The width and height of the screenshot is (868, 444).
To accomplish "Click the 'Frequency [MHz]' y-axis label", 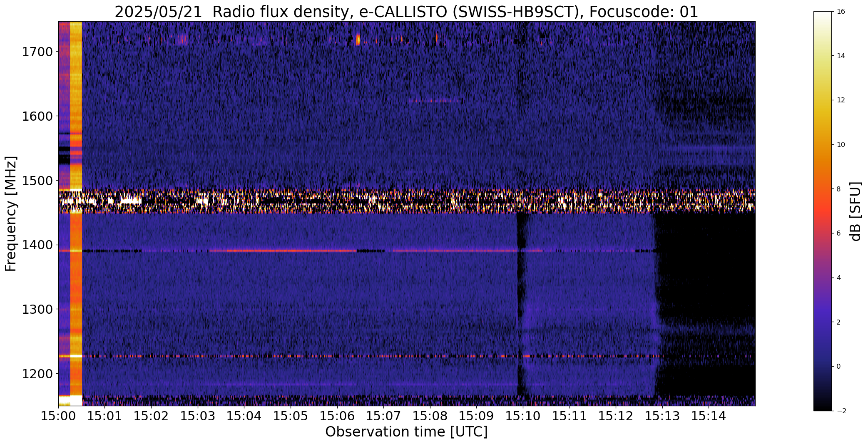I will 11,214.
